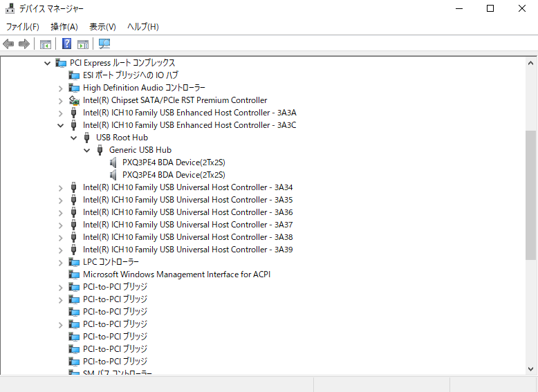The width and height of the screenshot is (538, 392).
Task: Toggle the console tree pane icon
Action: (x=45, y=44)
